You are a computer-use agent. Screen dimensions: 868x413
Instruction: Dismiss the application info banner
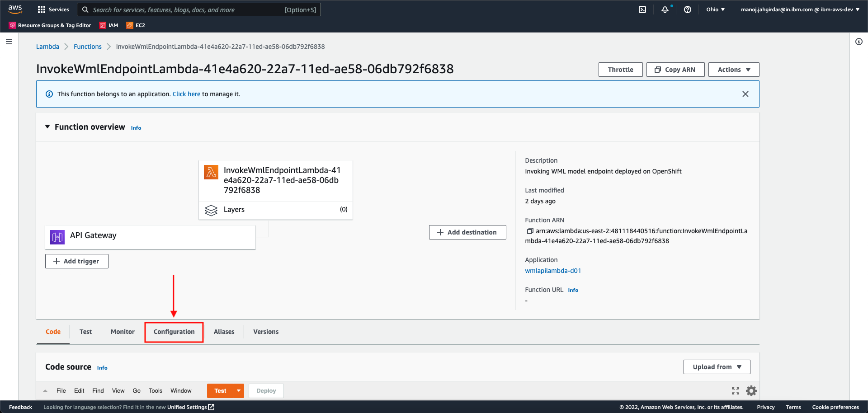point(745,94)
